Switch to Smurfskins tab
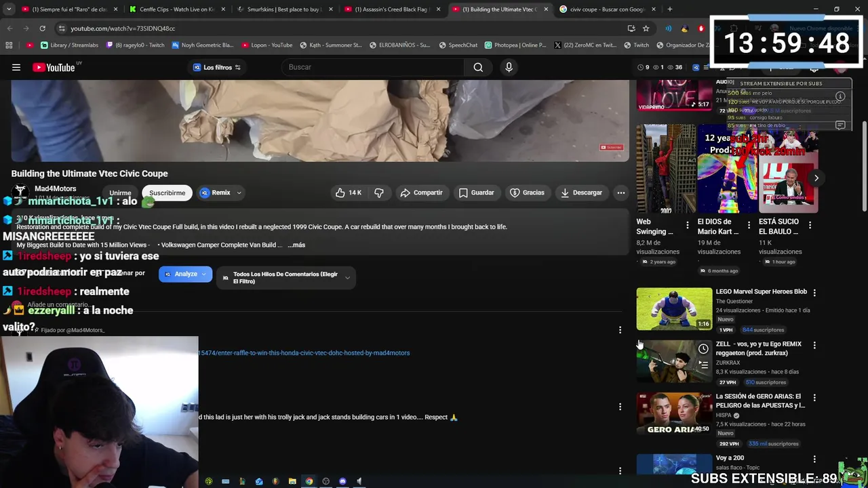Viewport: 868px width, 488px height. (x=285, y=9)
